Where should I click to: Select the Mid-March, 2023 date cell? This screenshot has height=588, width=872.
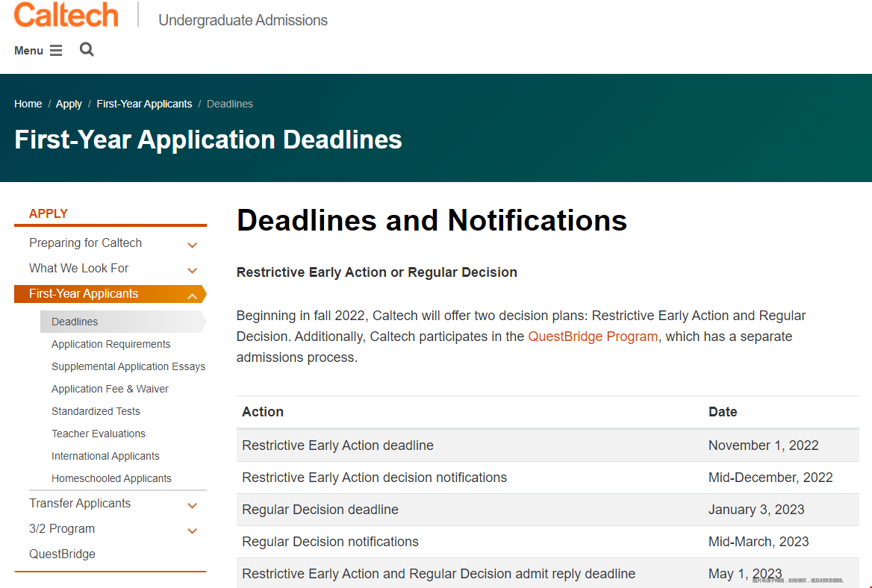click(759, 542)
